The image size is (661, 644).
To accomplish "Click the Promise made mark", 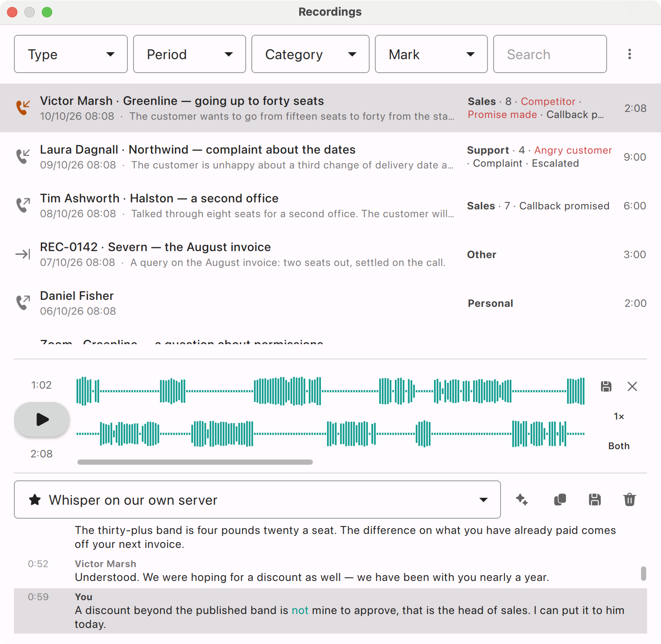I will 502,114.
